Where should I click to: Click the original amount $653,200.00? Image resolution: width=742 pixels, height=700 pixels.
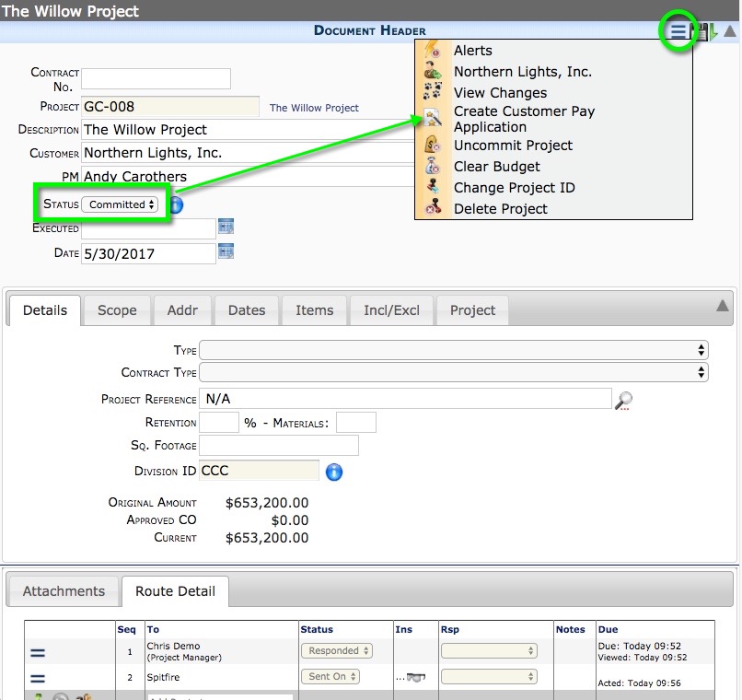tap(267, 503)
